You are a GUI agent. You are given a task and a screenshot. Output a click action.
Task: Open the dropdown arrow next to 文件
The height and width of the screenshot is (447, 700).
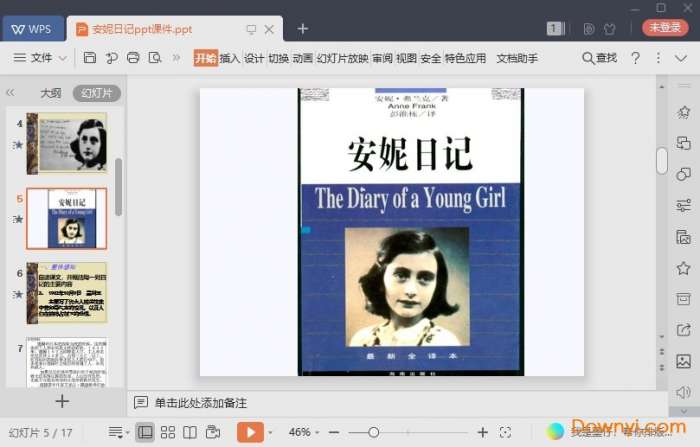(63, 58)
